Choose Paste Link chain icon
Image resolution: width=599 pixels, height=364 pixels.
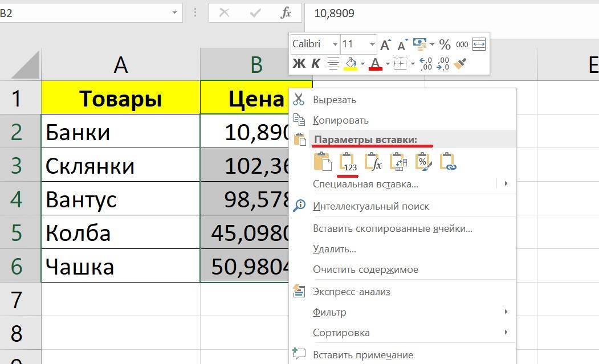point(448,162)
